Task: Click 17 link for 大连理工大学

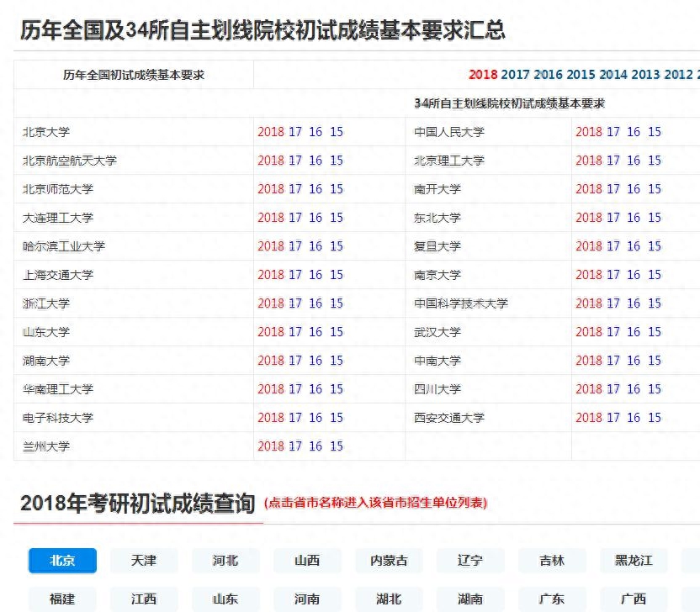Action: [x=295, y=217]
